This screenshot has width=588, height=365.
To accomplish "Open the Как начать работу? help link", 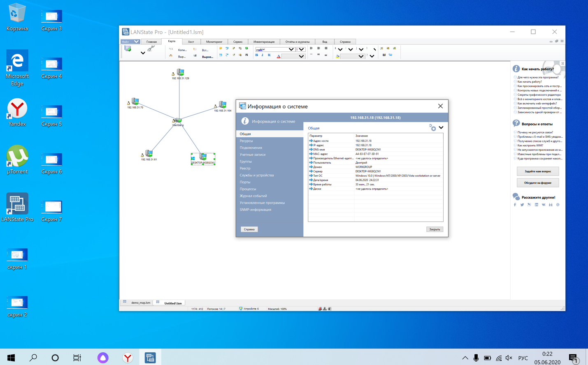I will pos(530,82).
